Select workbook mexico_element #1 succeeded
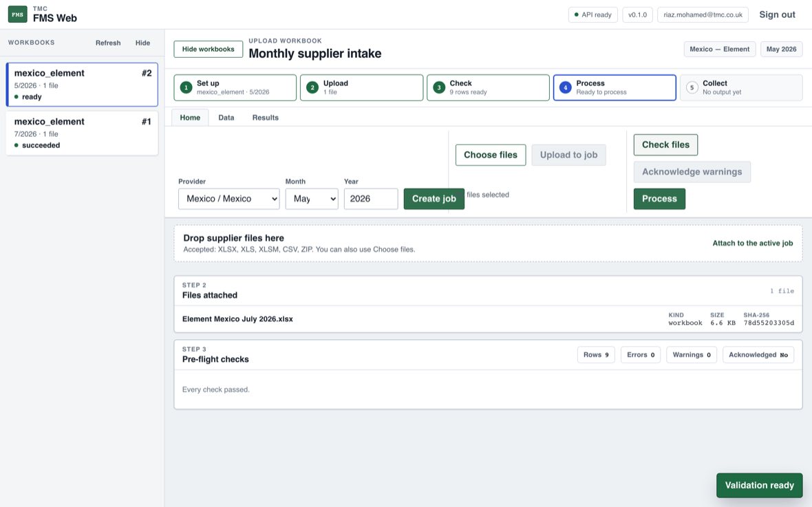 coord(82,133)
